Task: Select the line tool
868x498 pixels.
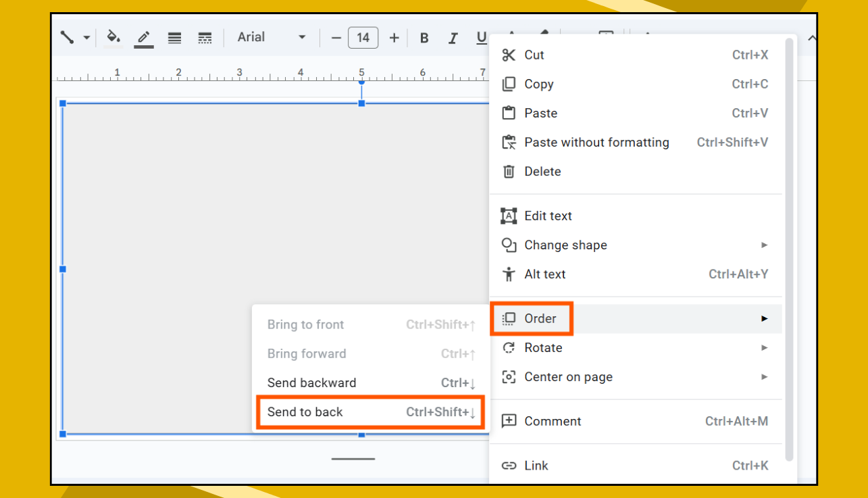Action: click(x=68, y=37)
